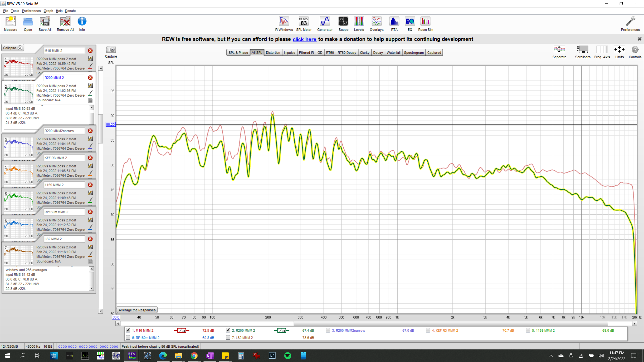Open IR Windows settings
The width and height of the screenshot is (644, 362).
point(284,24)
